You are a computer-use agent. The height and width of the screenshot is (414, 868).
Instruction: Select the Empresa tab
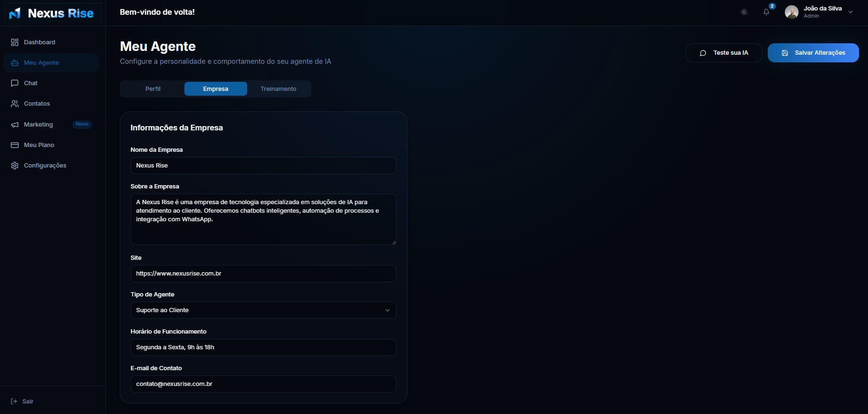[x=215, y=89]
